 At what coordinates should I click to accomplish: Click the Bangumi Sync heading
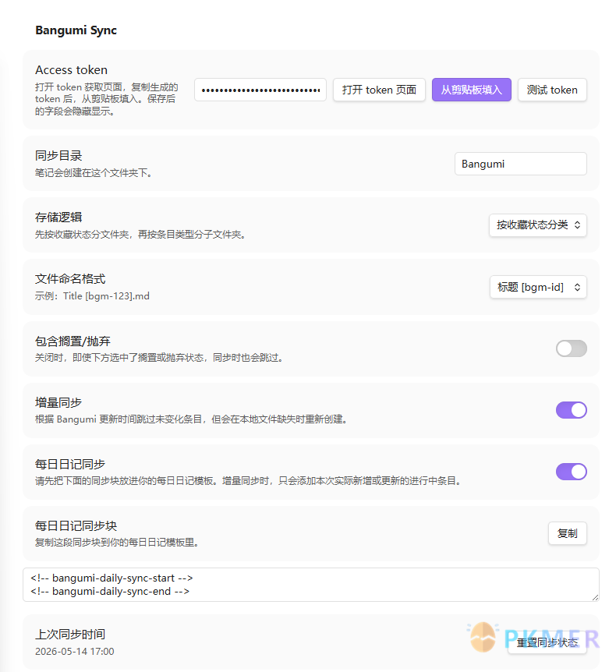coord(76,30)
